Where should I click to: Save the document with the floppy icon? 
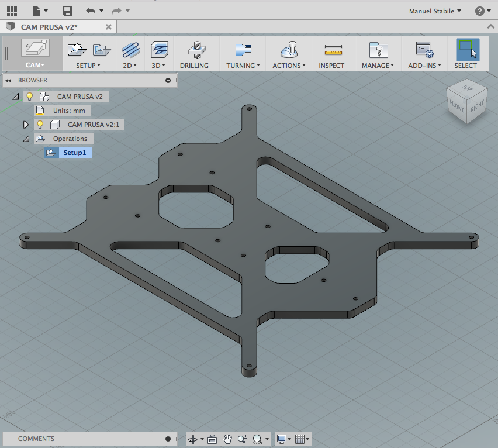(x=67, y=11)
